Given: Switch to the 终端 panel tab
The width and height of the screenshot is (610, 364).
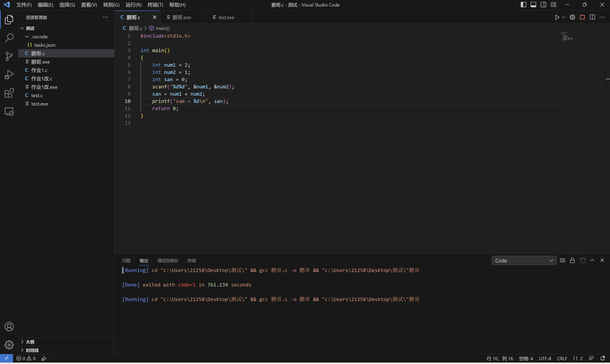Looking at the screenshot, I should [191, 261].
